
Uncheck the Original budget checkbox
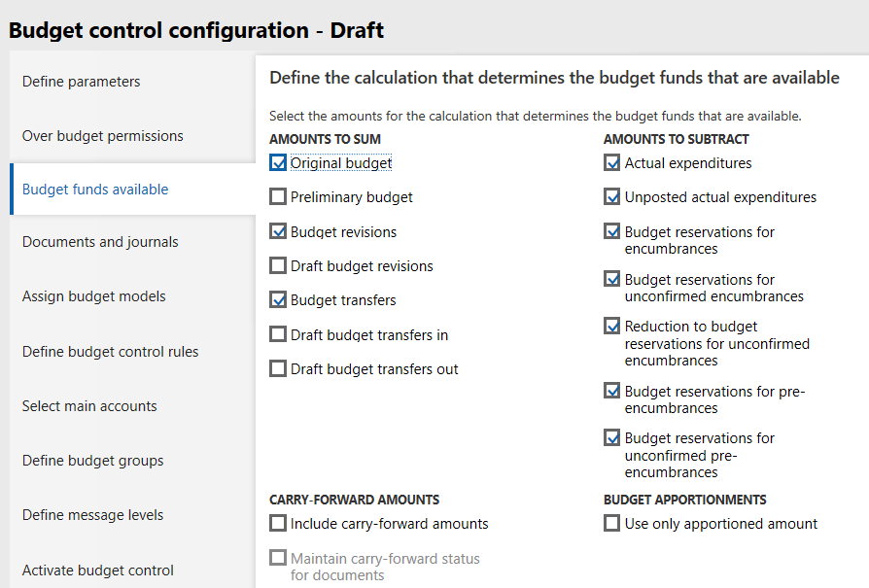[x=279, y=163]
